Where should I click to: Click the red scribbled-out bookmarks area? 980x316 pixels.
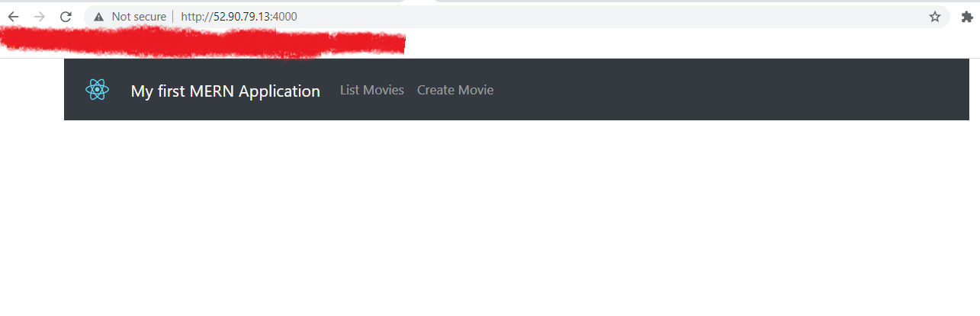point(202,42)
